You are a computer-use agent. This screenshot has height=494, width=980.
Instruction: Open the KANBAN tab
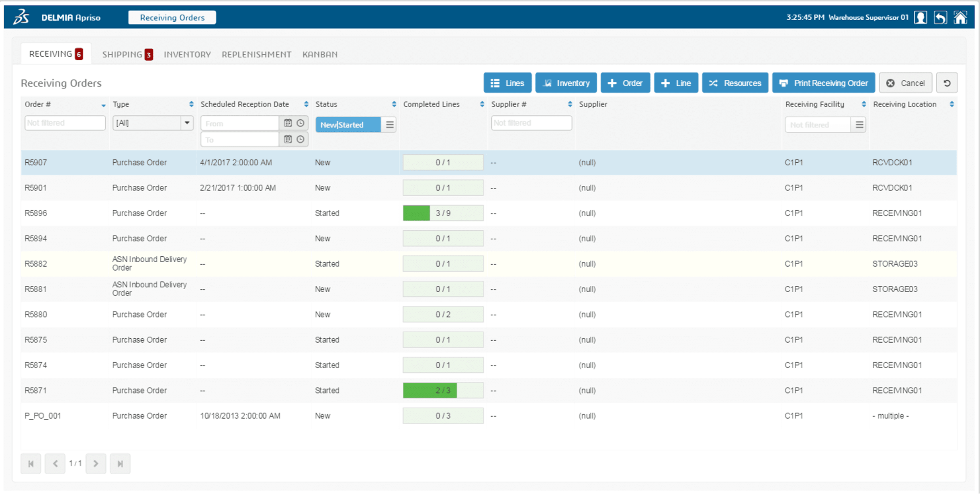pyautogui.click(x=320, y=54)
